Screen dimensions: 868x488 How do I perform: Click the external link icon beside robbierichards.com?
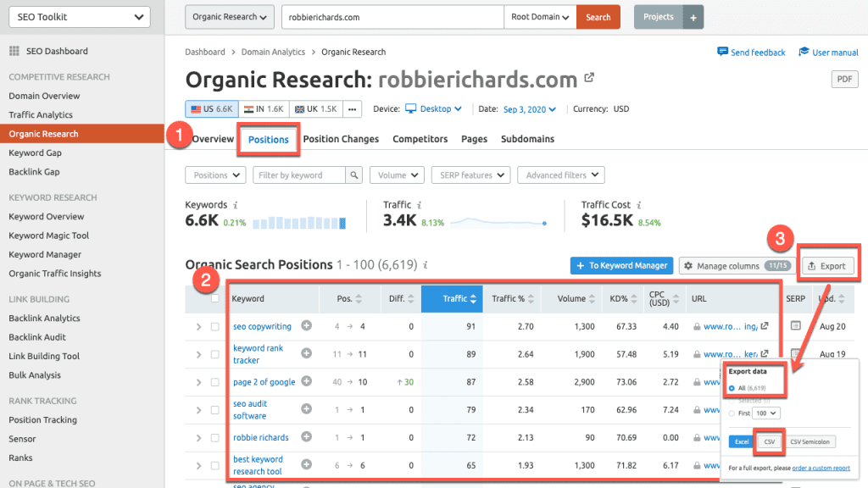pos(589,79)
